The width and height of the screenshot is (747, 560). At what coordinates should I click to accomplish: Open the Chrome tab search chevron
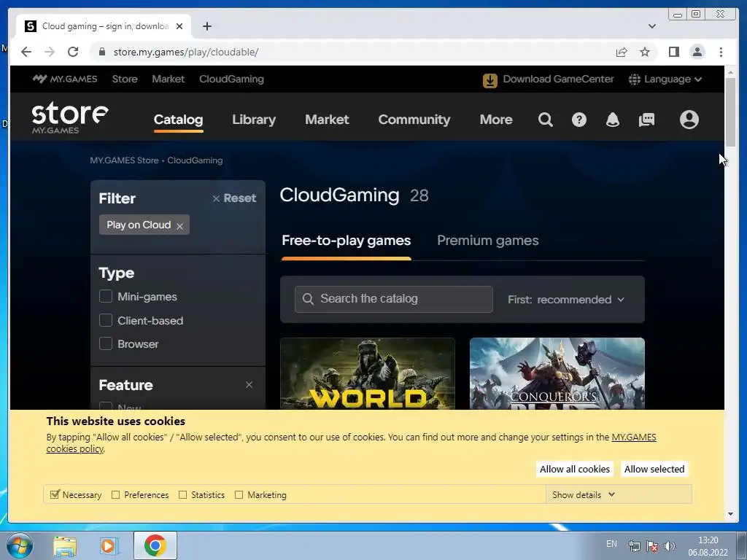point(652,26)
